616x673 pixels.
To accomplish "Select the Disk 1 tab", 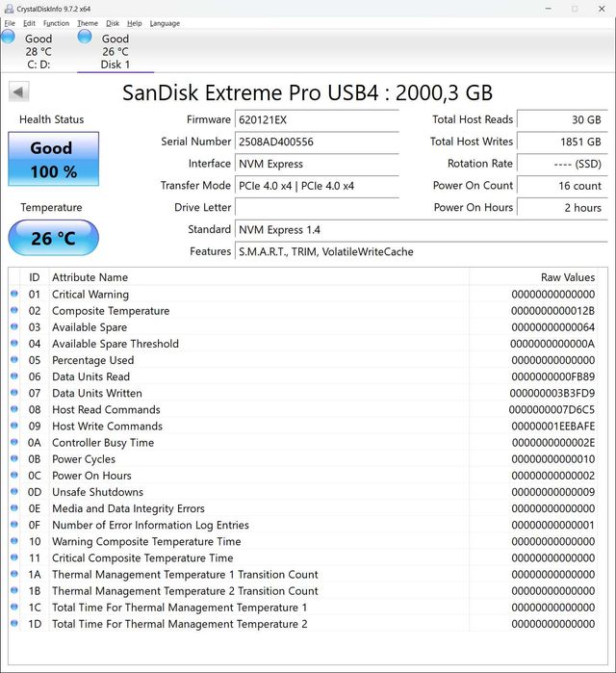I will point(115,51).
